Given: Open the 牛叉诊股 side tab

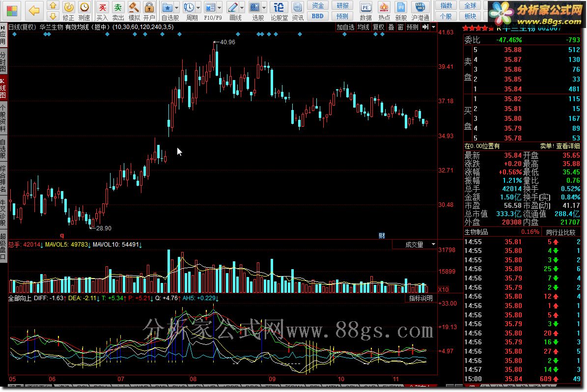Looking at the screenshot, I should (x=3, y=212).
